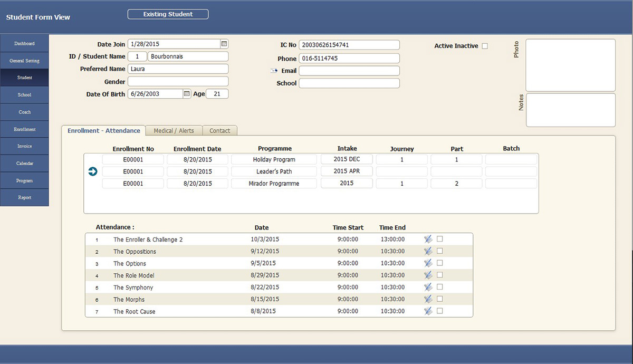The width and height of the screenshot is (633, 364).
Task: Check the box for The Morphs attendance
Action: [440, 299]
